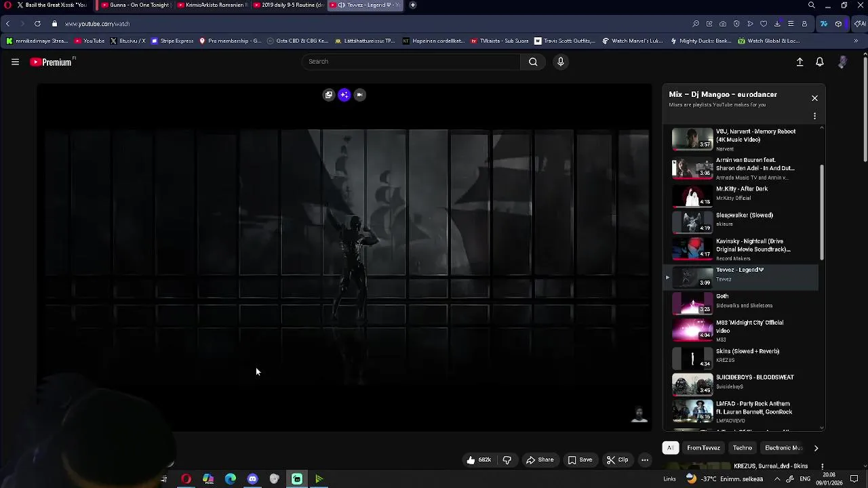Screen dimensions: 868x488
Task: Open the ad blocker shield icon
Action: click(x=736, y=24)
